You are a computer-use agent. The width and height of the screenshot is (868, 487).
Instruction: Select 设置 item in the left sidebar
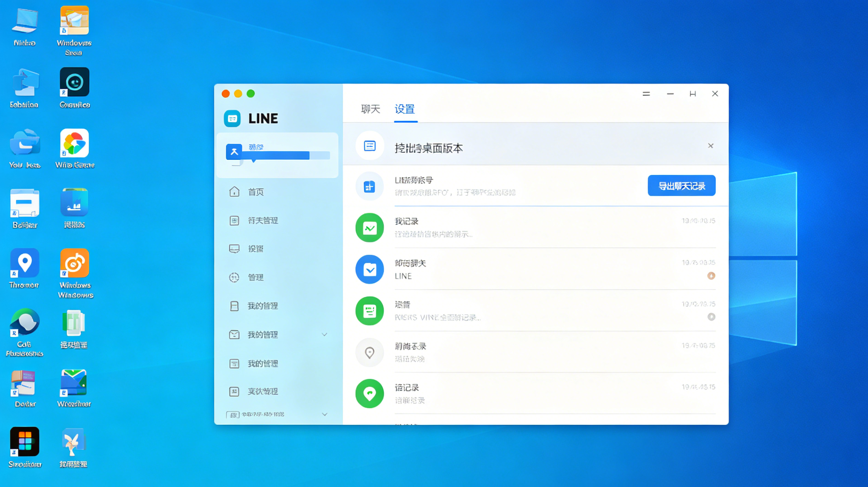click(256, 249)
